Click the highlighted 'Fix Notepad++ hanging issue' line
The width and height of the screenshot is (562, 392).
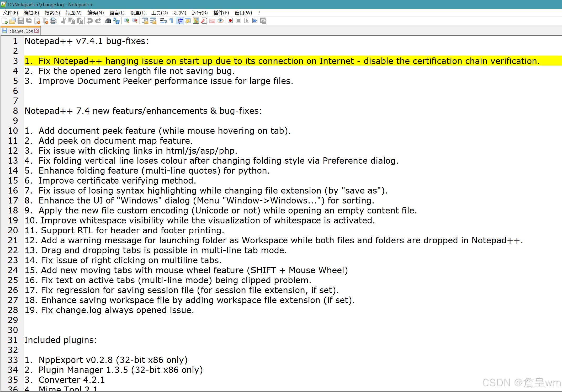pos(293,61)
